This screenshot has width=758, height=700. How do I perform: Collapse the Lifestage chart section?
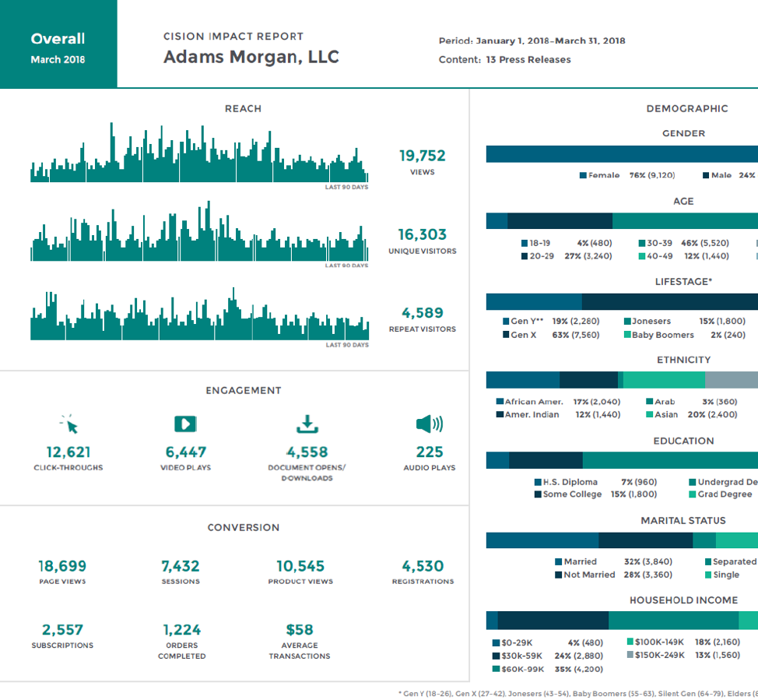pos(684,281)
